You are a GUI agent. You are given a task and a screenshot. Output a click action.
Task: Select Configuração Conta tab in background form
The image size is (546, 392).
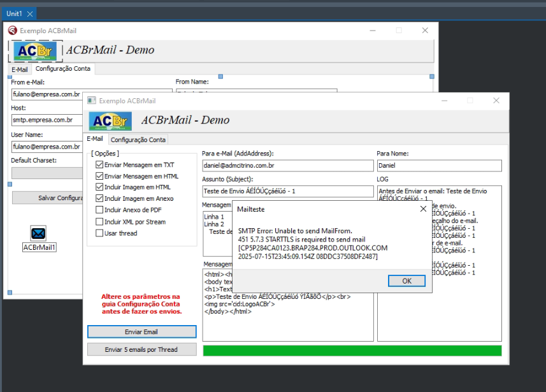[x=63, y=69]
